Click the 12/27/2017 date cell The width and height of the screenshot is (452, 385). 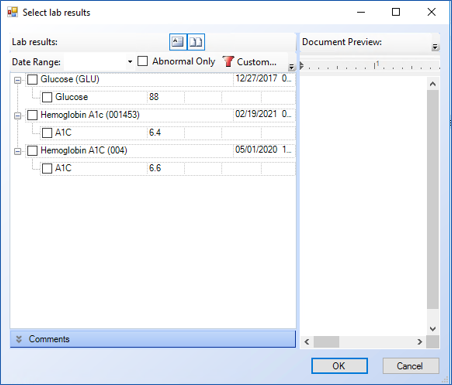click(x=264, y=79)
